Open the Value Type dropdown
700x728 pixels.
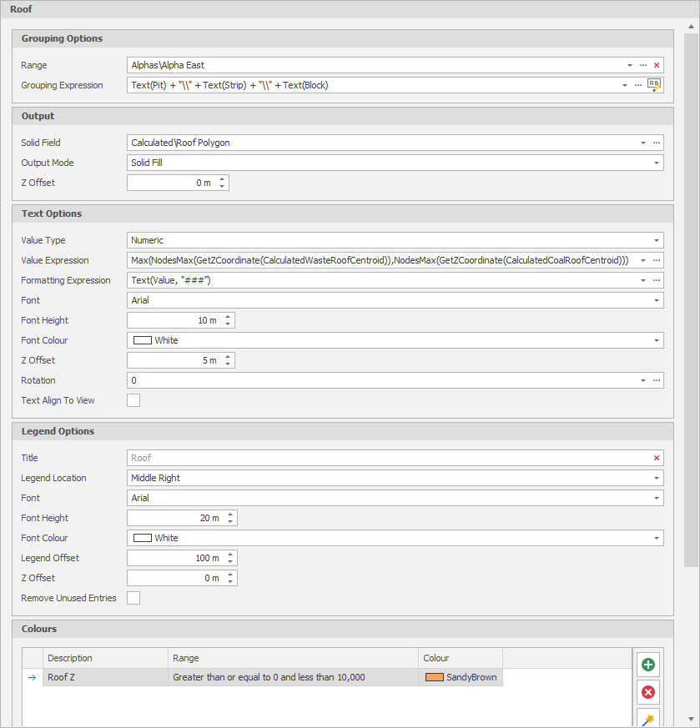[655, 240]
